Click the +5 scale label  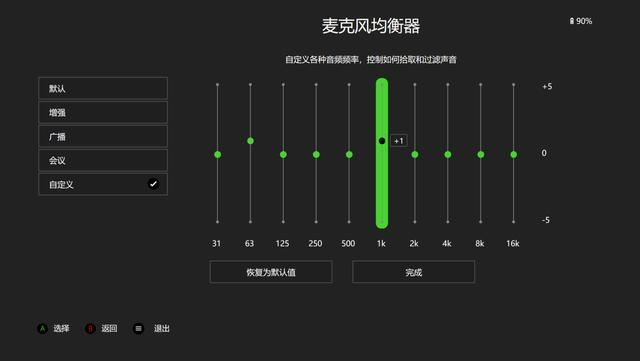[547, 87]
